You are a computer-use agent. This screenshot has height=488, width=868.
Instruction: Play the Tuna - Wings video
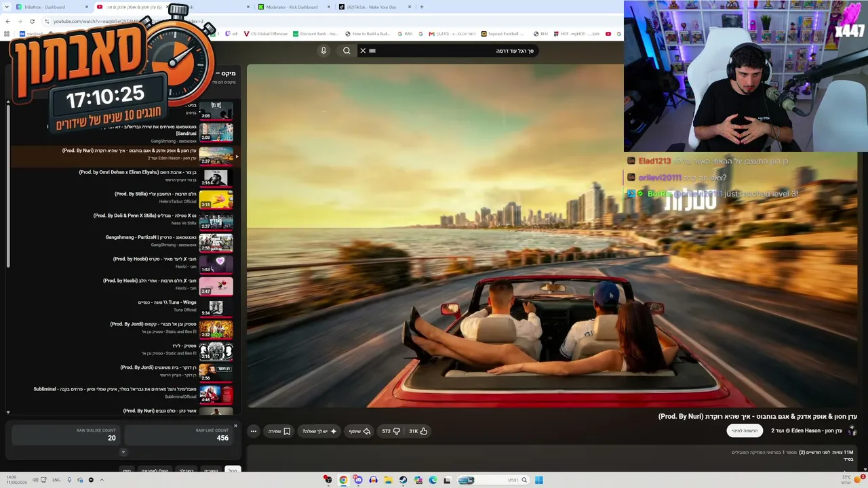point(216,308)
